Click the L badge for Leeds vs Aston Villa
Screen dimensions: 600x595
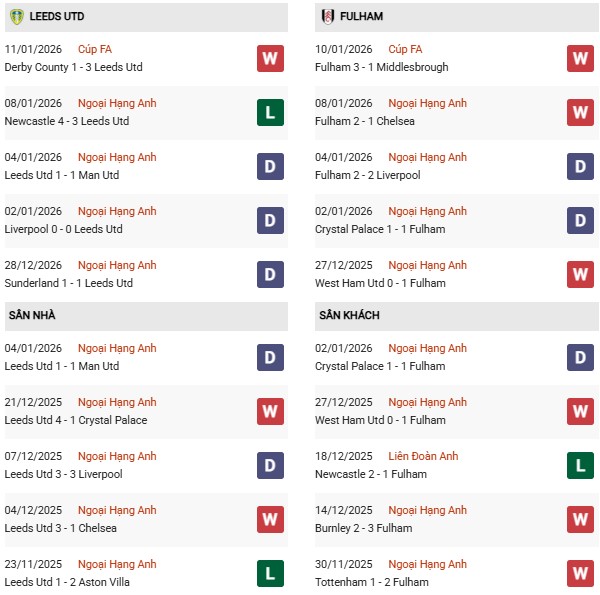270,573
